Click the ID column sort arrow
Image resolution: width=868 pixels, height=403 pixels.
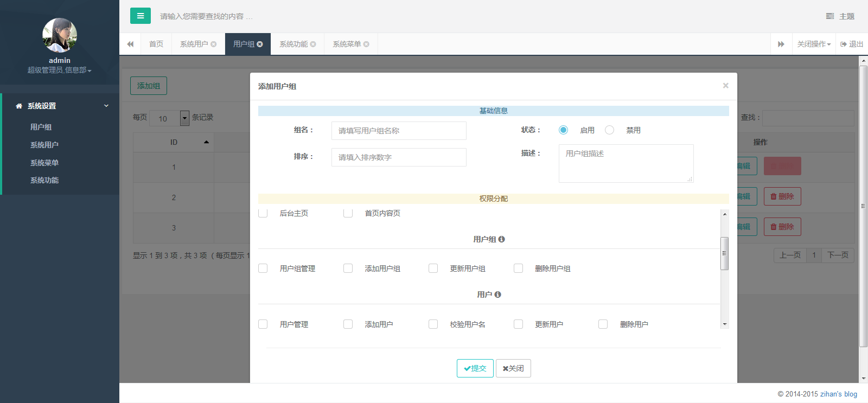tap(206, 142)
